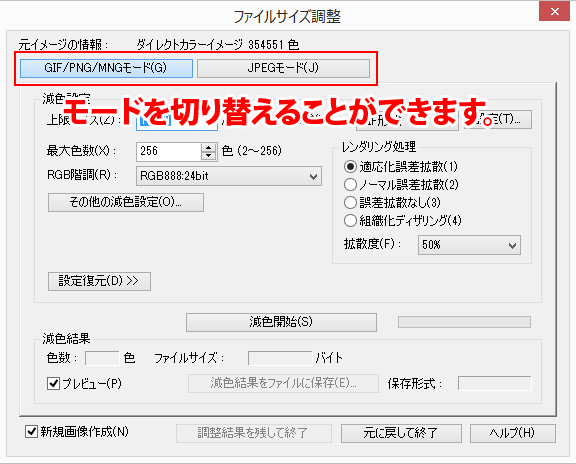Open help with ヘルプ button

click(512, 433)
